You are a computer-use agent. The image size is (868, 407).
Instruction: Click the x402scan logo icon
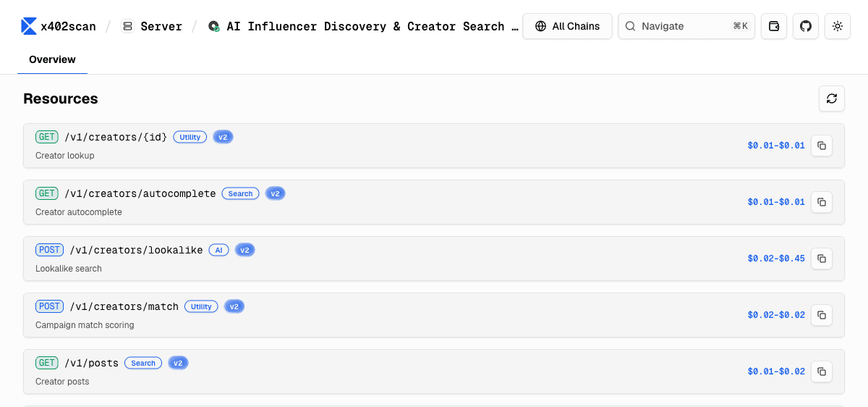coord(29,26)
